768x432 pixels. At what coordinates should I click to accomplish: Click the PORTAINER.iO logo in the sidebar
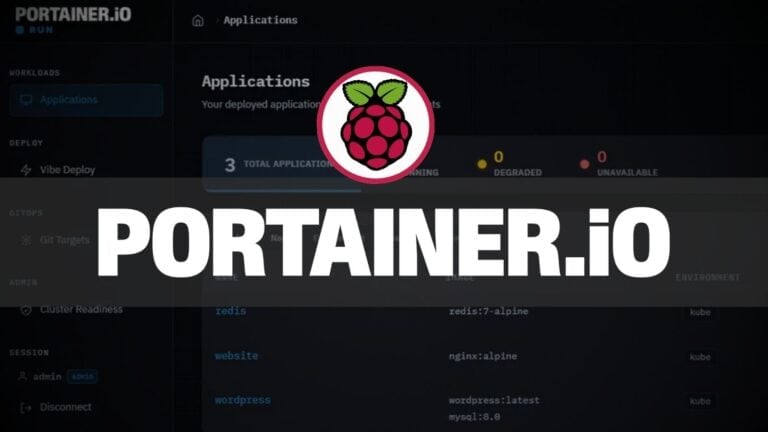[73, 14]
